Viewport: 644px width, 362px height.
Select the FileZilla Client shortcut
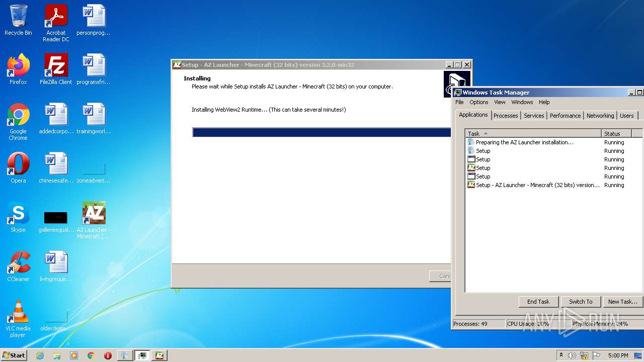click(56, 69)
